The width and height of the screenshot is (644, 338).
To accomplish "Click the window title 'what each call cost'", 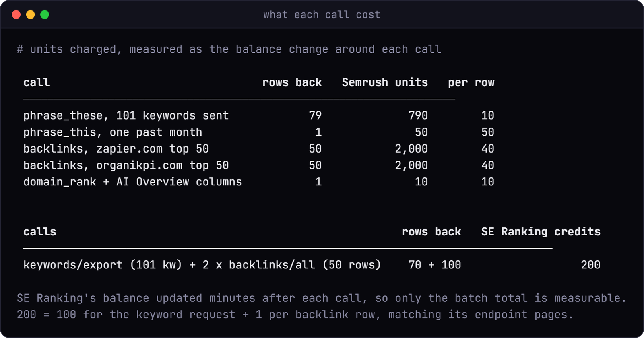I will click(322, 15).
